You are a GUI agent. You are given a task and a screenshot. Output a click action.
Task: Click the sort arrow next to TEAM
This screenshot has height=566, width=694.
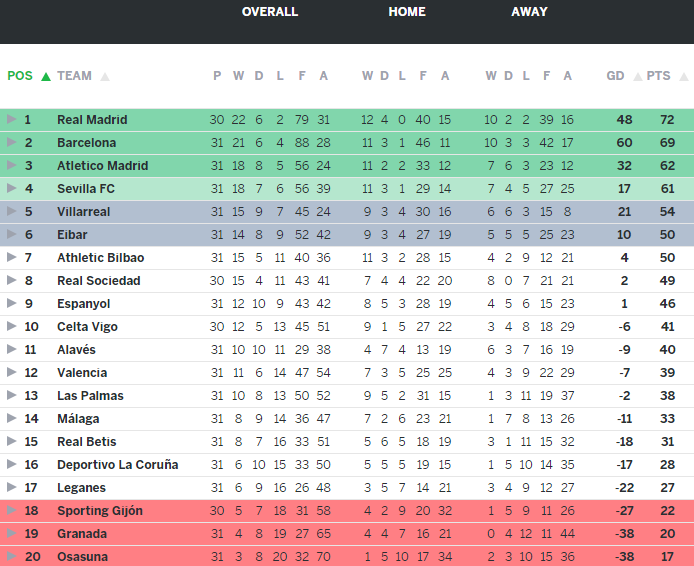[105, 76]
